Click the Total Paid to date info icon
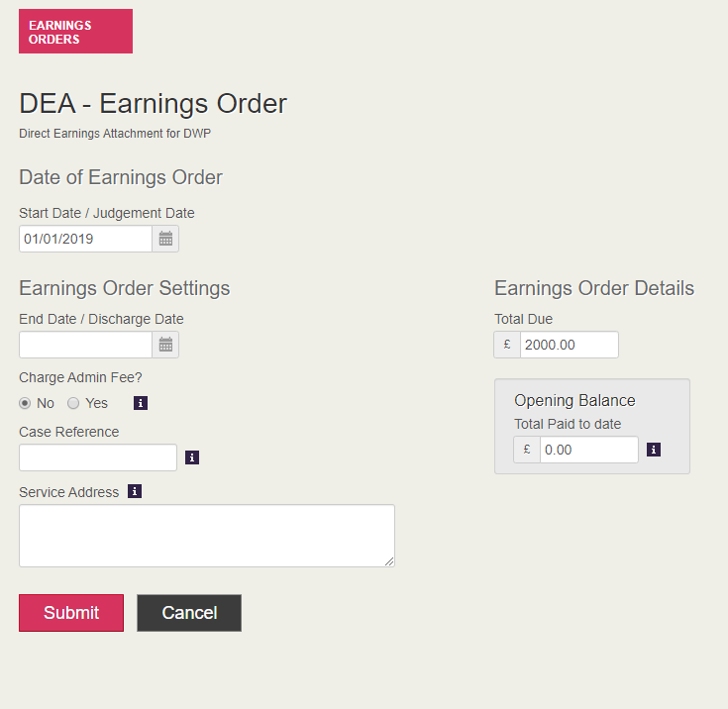 point(654,450)
